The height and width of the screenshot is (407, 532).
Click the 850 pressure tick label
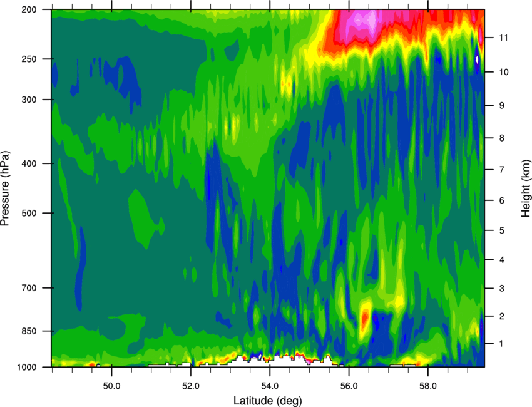coord(29,331)
